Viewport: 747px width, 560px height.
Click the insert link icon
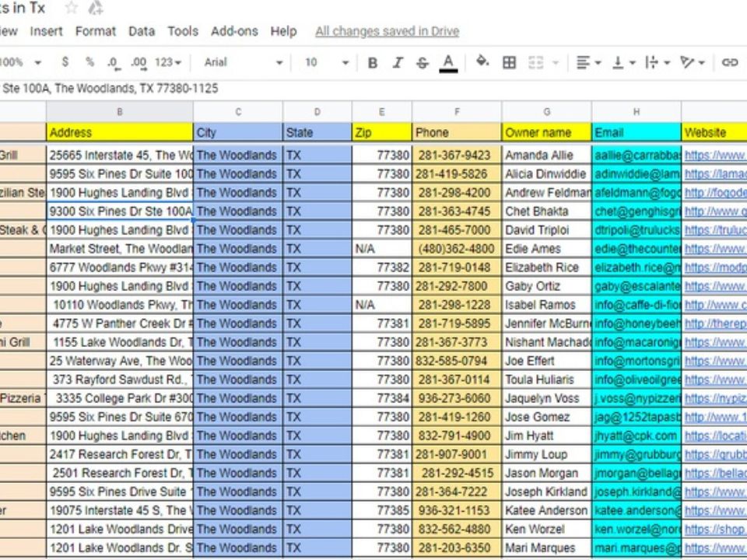(729, 62)
